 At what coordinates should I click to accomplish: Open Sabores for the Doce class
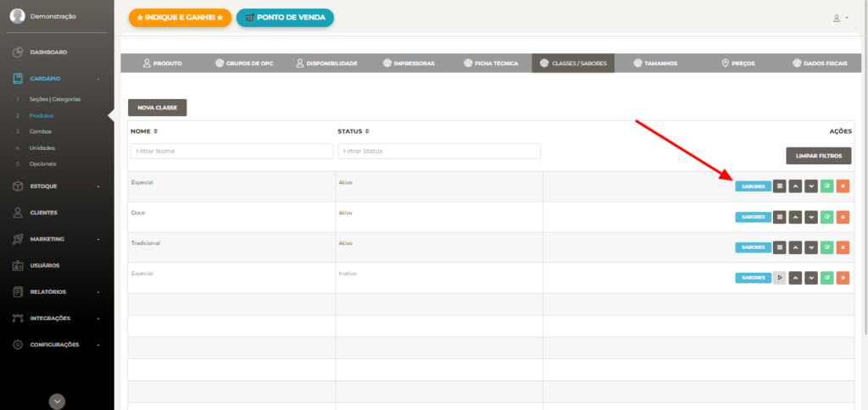pyautogui.click(x=753, y=217)
